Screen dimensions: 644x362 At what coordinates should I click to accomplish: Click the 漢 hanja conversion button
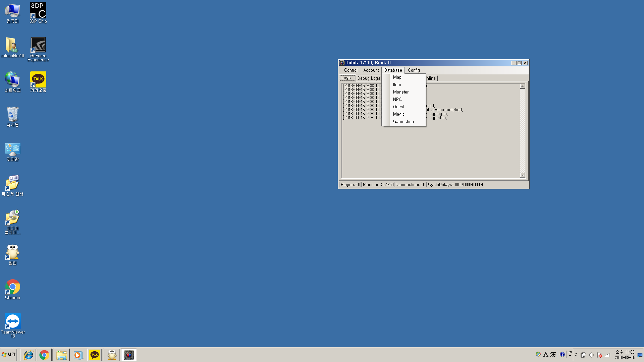(553, 354)
